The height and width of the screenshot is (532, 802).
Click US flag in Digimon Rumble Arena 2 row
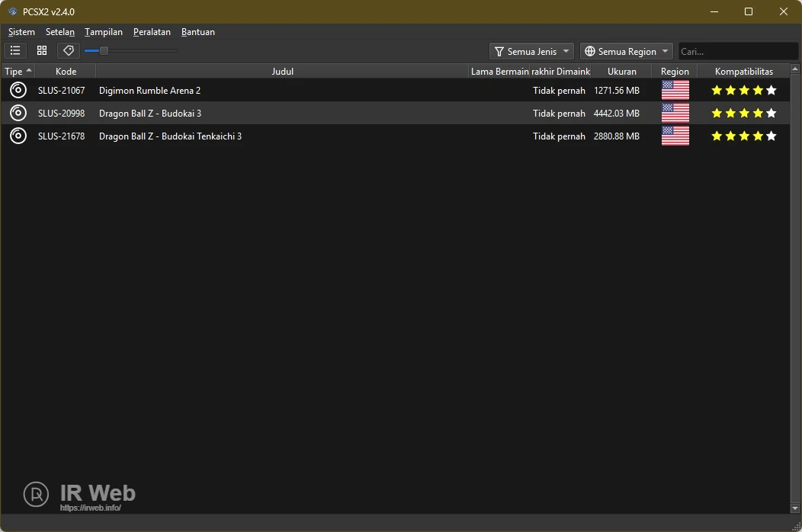tap(675, 90)
